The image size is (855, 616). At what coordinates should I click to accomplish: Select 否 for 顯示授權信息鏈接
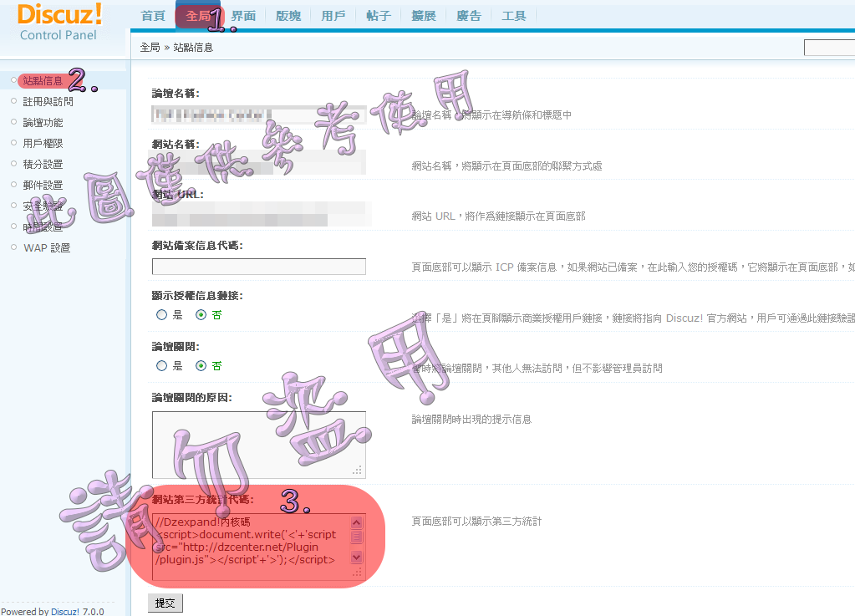(201, 314)
